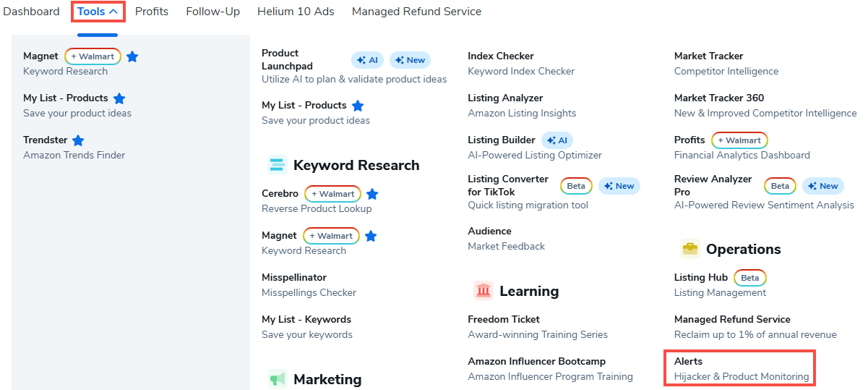Select Misspellinator Misspellings Checker
Screen dimensions: 868x390
[x=294, y=278]
